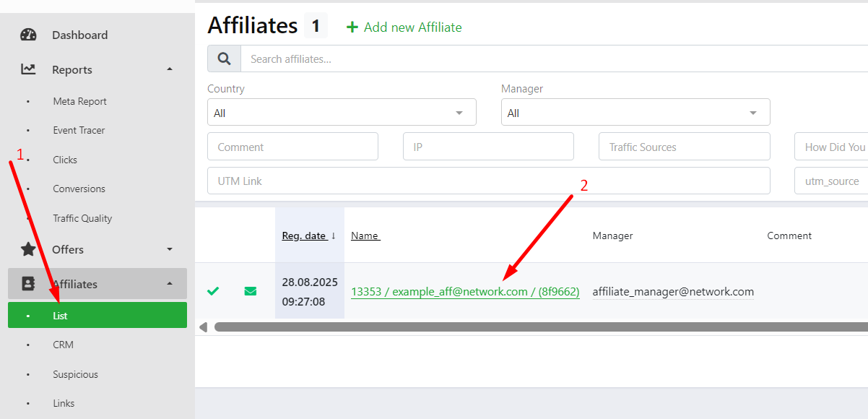The image size is (868, 419).
Task: Expand the Offers sidebar menu
Action: click(169, 249)
